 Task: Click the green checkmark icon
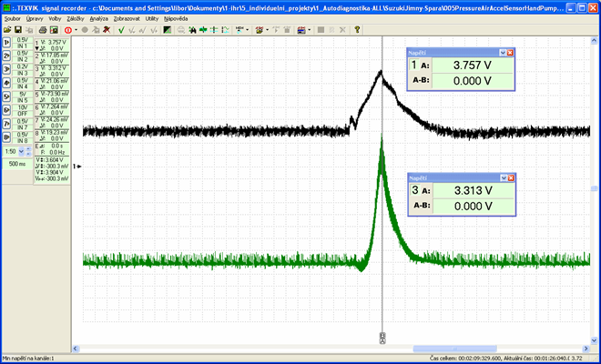point(121,30)
